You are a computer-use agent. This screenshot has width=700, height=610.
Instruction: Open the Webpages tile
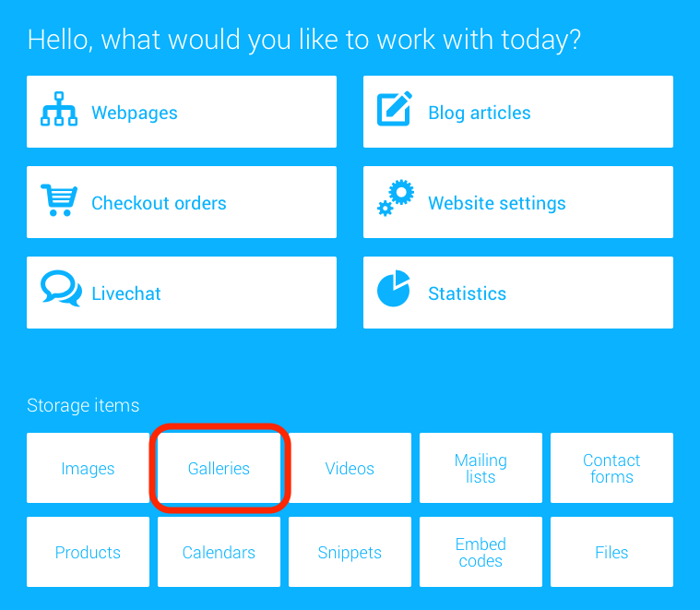point(182,112)
